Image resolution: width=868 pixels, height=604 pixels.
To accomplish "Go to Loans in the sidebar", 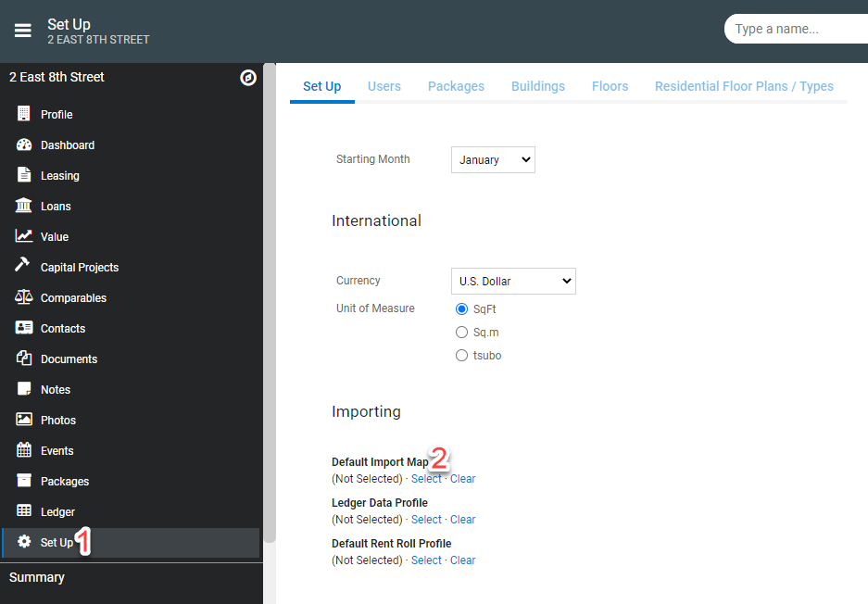I will (x=56, y=206).
